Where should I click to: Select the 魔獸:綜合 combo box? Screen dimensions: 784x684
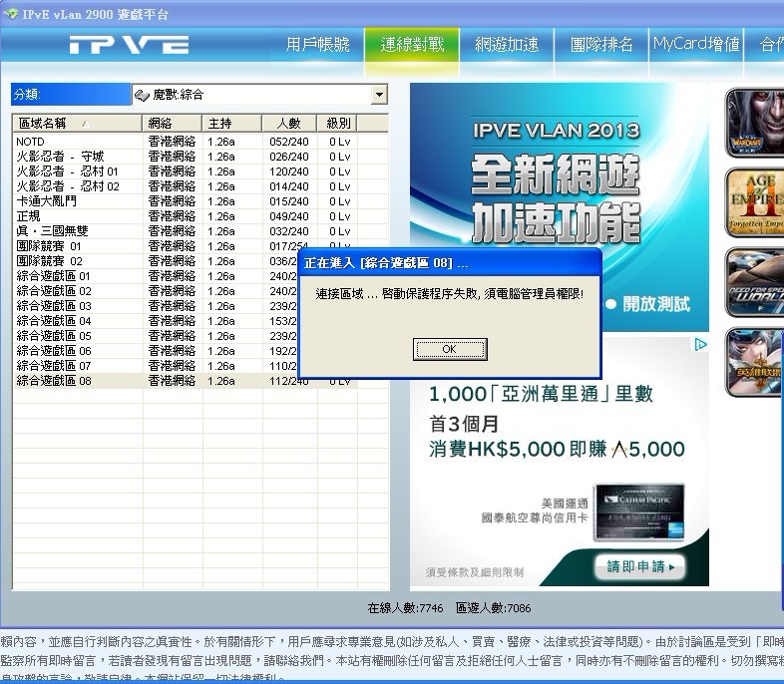(260, 95)
